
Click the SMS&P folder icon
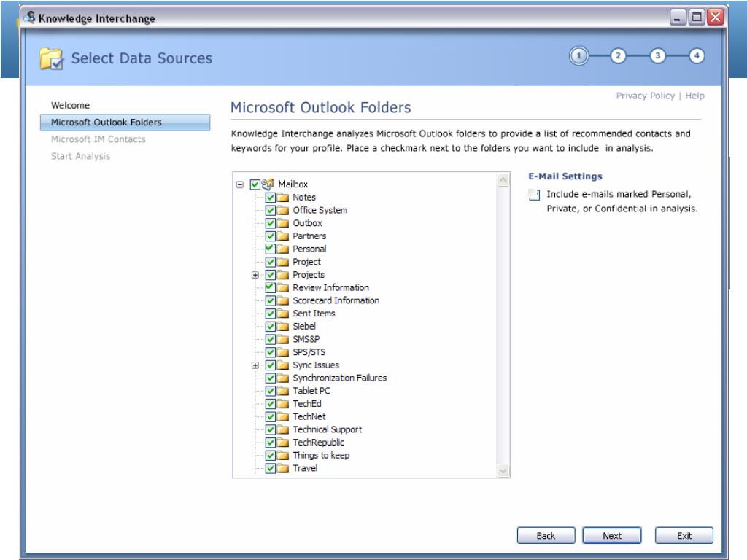click(283, 339)
